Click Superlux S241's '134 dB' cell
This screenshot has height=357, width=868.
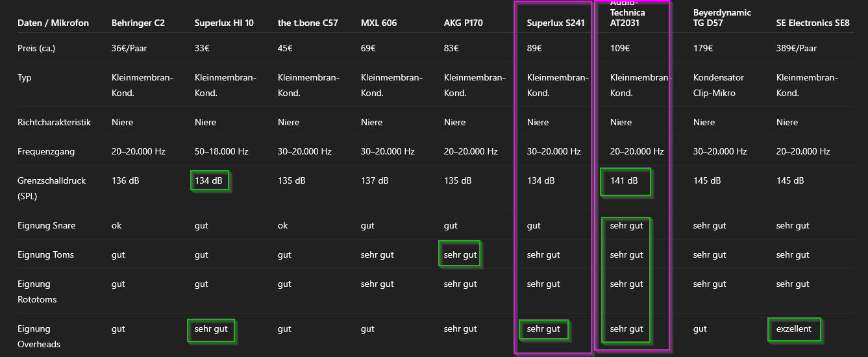click(541, 180)
